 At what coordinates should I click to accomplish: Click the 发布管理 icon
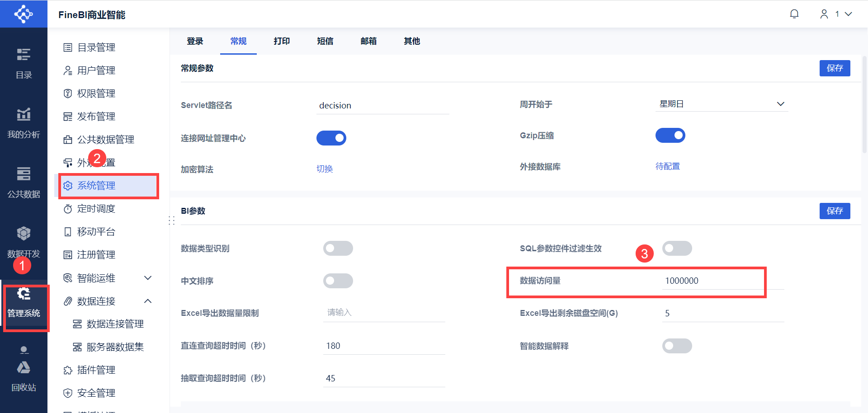tap(68, 117)
